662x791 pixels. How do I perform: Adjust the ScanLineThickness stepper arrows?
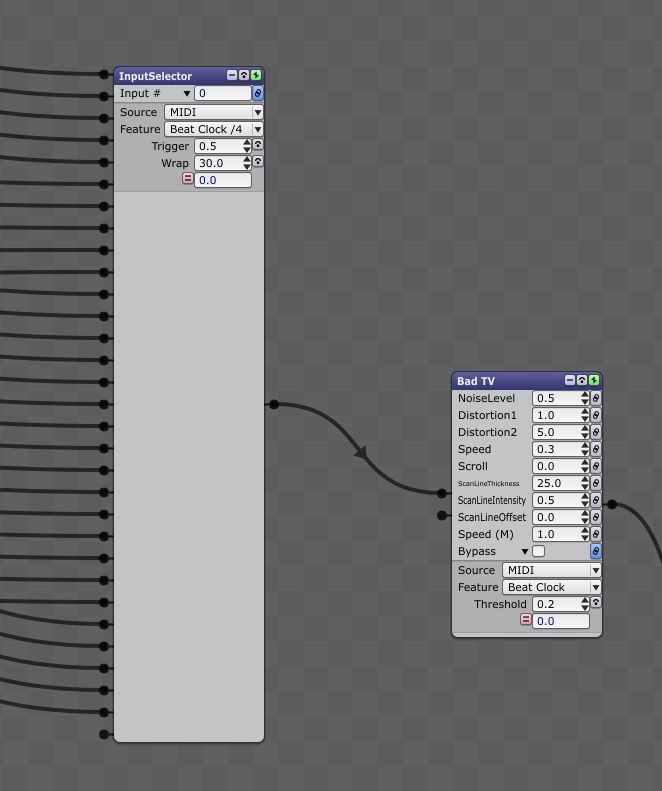(585, 483)
